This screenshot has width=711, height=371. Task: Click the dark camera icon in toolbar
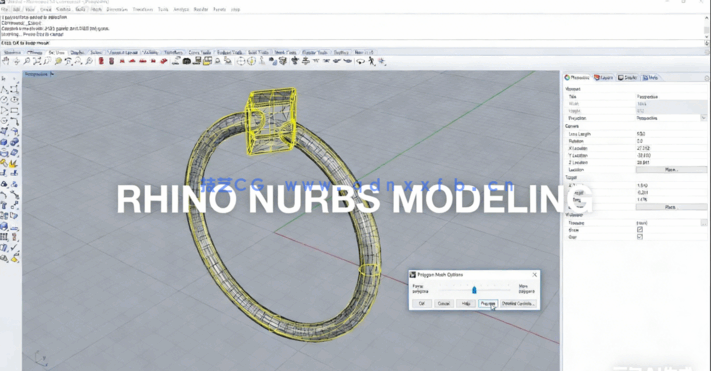point(186,61)
